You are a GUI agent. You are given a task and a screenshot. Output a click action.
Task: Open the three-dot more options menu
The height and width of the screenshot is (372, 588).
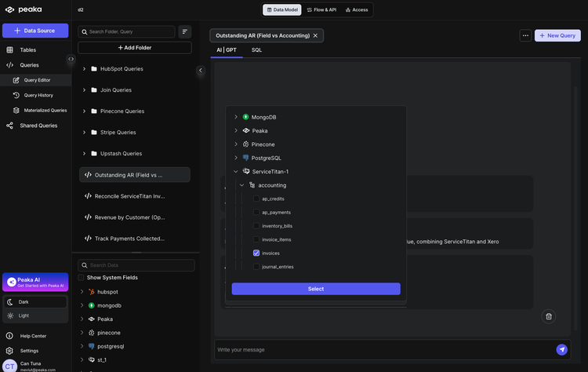[x=524, y=35]
